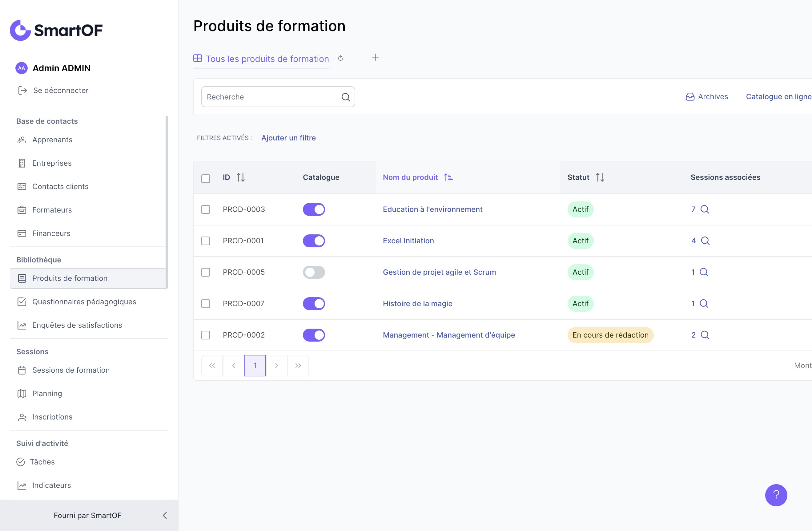Image resolution: width=812 pixels, height=531 pixels.
Task: Collapse the sidebar with chevron arrow
Action: click(x=165, y=515)
